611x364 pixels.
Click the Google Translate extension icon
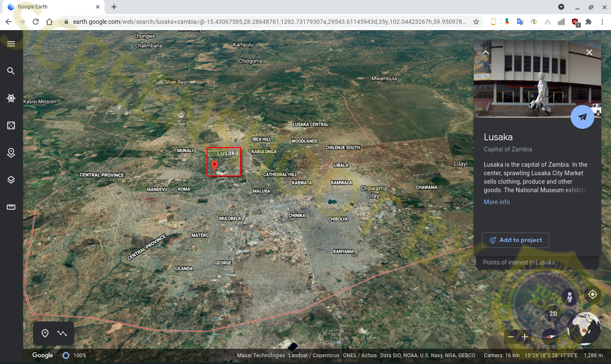point(520,22)
